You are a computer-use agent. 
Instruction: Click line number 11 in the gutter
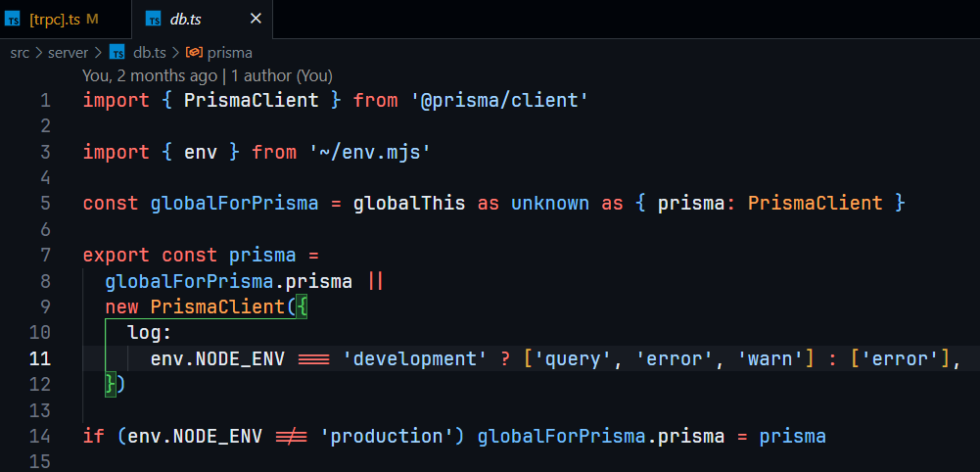point(40,358)
